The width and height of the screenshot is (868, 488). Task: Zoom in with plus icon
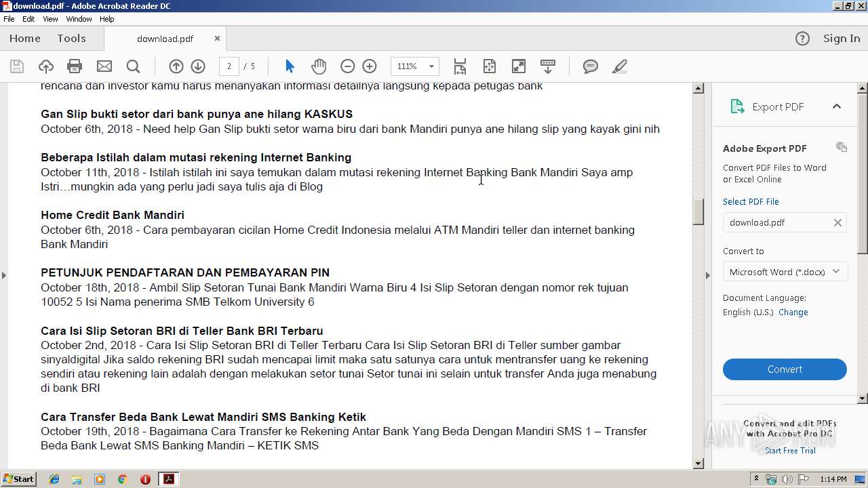(x=370, y=66)
